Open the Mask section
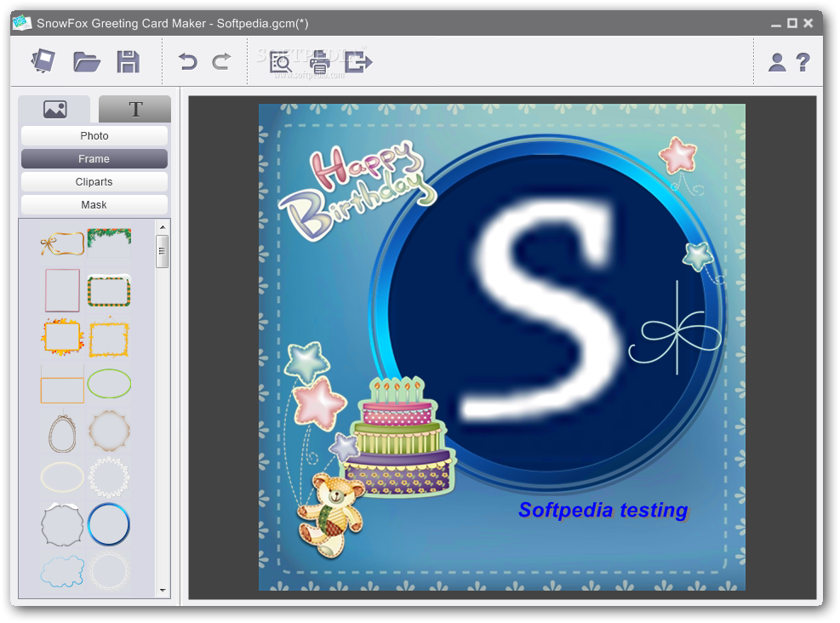Viewport: 840px width, 623px height. [94, 205]
